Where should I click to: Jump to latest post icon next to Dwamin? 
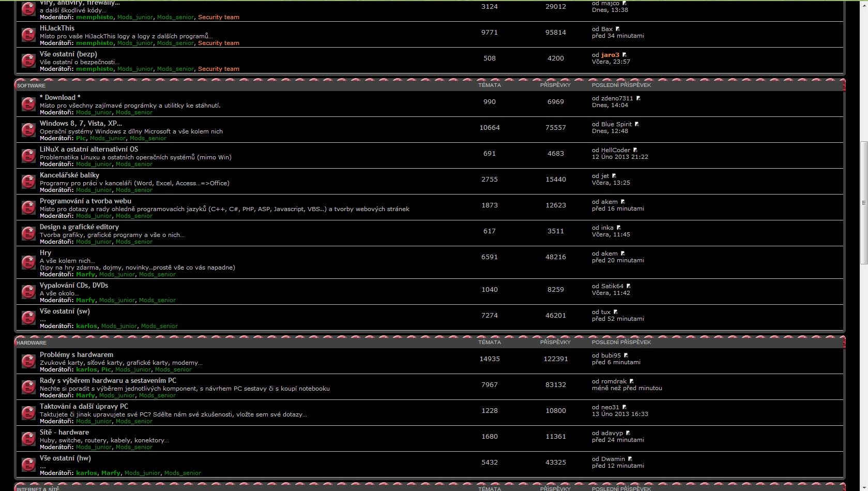point(630,459)
